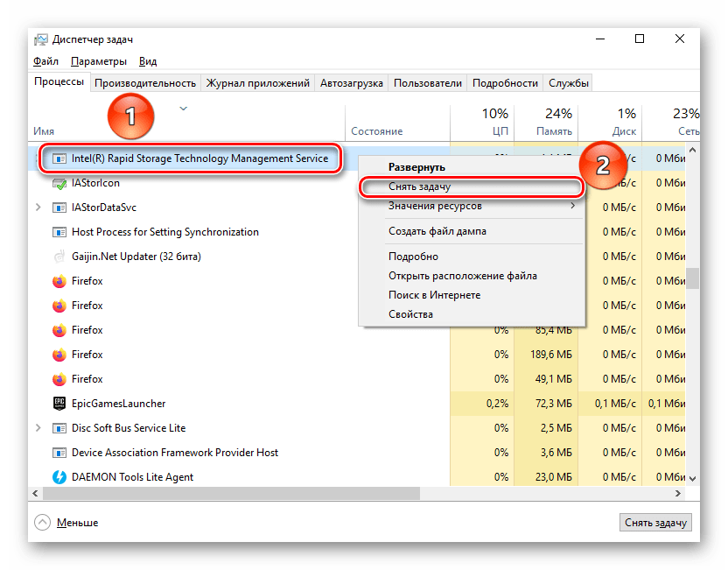The height and width of the screenshot is (570, 728).
Task: Click the Gaijin.Net Updater process icon
Action: (59, 257)
